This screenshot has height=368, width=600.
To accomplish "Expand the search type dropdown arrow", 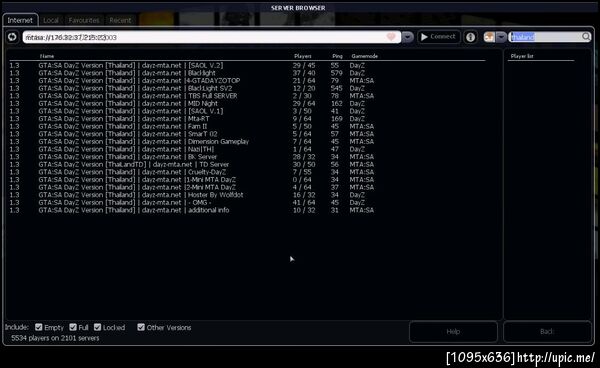I will [x=501, y=37].
